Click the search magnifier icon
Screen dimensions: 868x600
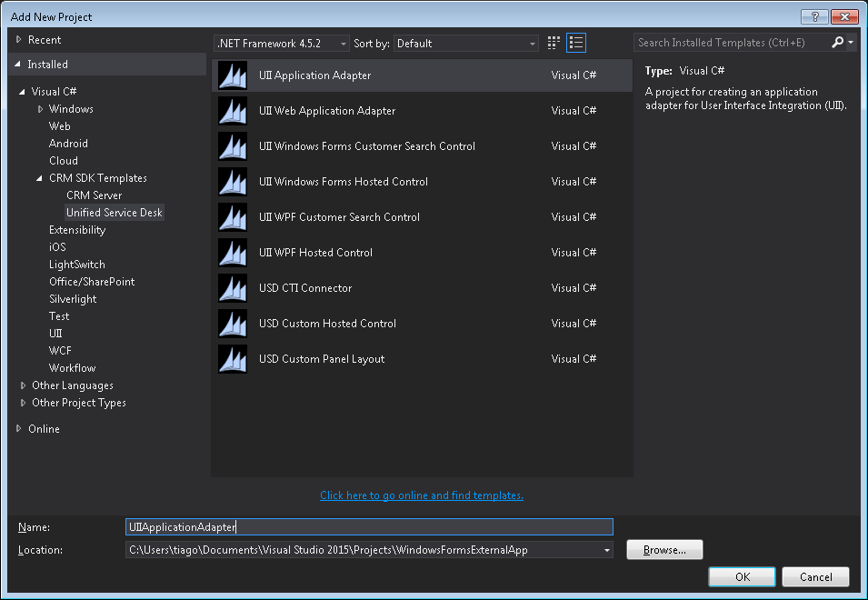point(837,43)
